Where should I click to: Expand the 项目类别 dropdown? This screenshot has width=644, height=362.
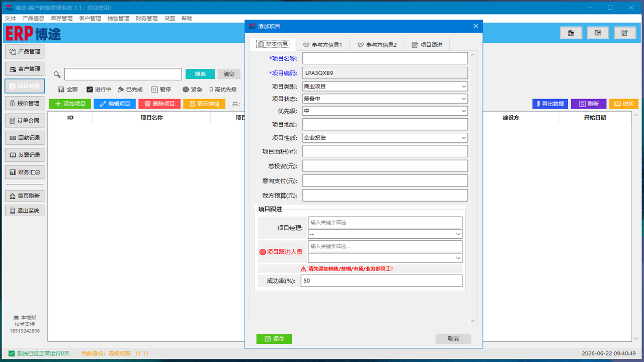point(385,86)
